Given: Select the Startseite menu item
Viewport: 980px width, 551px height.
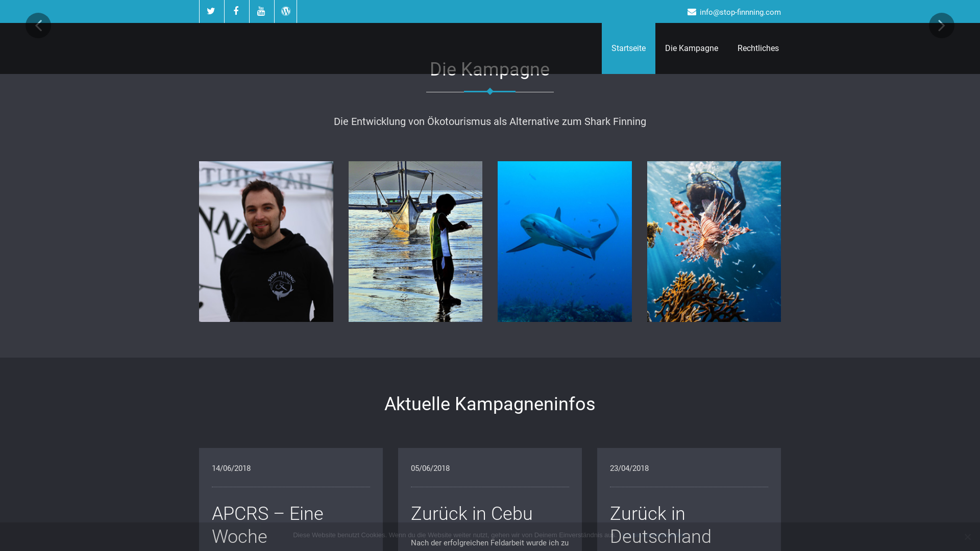Looking at the screenshot, I should tap(628, 48).
